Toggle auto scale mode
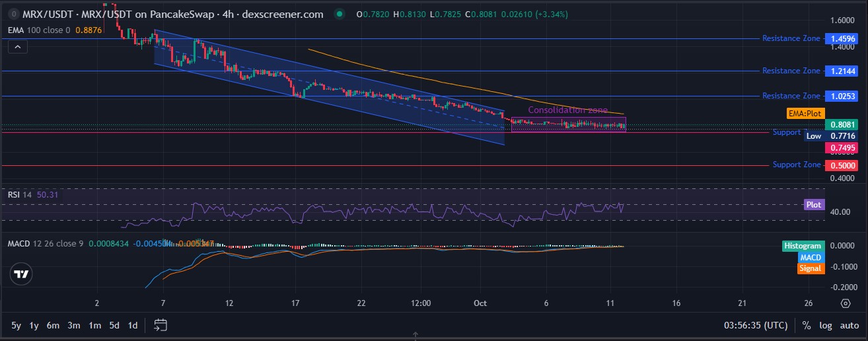Image resolution: width=868 pixels, height=341 pixels. click(x=850, y=325)
